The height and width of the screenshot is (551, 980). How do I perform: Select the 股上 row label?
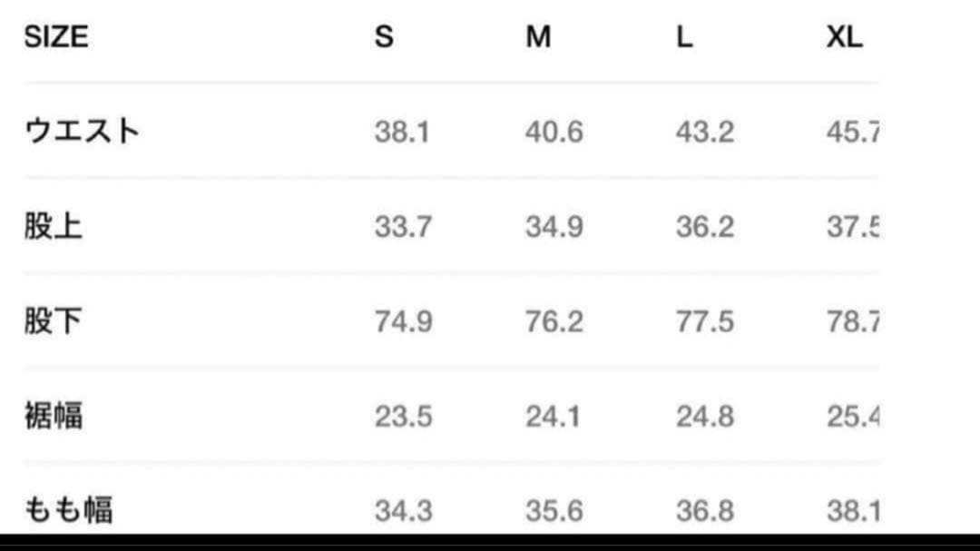(54, 226)
